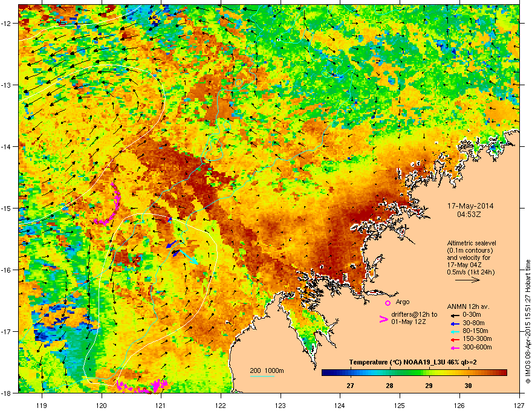Click the longitude axis label 119
The height and width of the screenshot is (411, 532).
(42, 405)
